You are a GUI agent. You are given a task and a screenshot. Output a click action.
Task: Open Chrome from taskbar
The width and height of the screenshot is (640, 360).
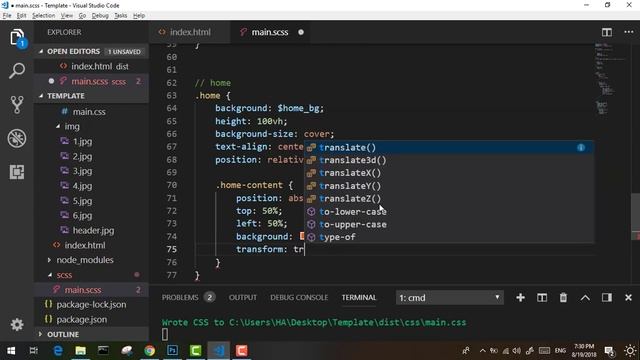(x=149, y=351)
